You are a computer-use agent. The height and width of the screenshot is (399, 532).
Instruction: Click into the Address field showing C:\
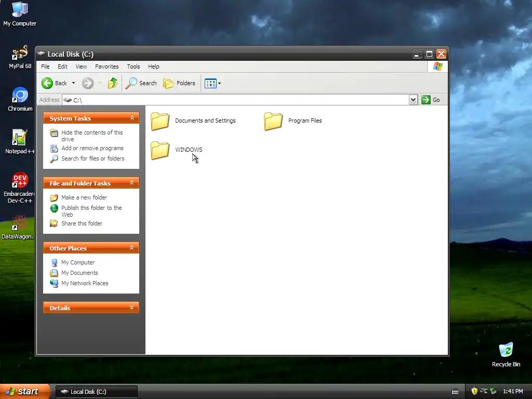[236, 100]
